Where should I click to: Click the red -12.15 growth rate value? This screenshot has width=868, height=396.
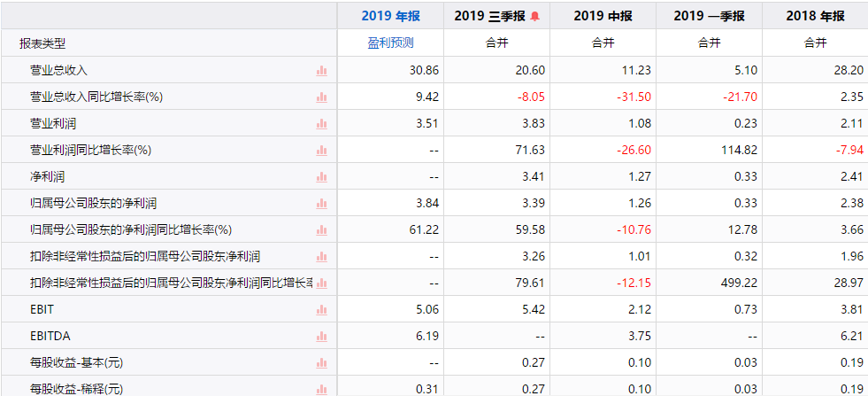pyautogui.click(x=634, y=283)
